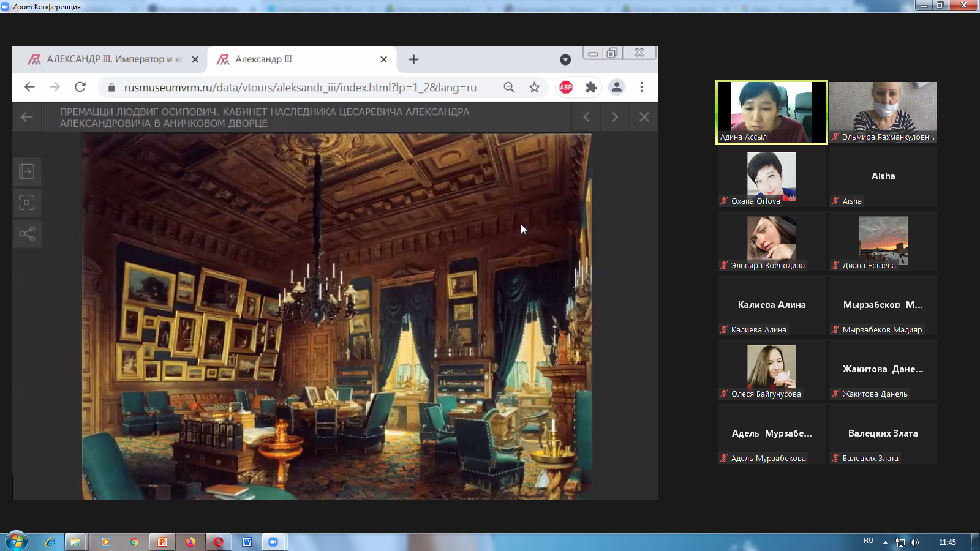Click the share icon in left sidebar
The image size is (980, 551).
(27, 234)
